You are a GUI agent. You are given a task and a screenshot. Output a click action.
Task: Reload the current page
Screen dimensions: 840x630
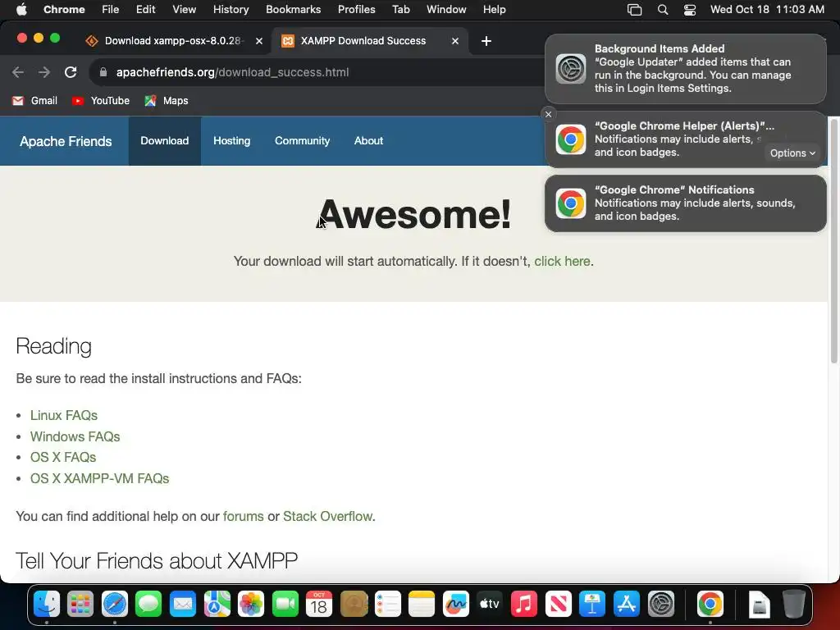point(71,72)
